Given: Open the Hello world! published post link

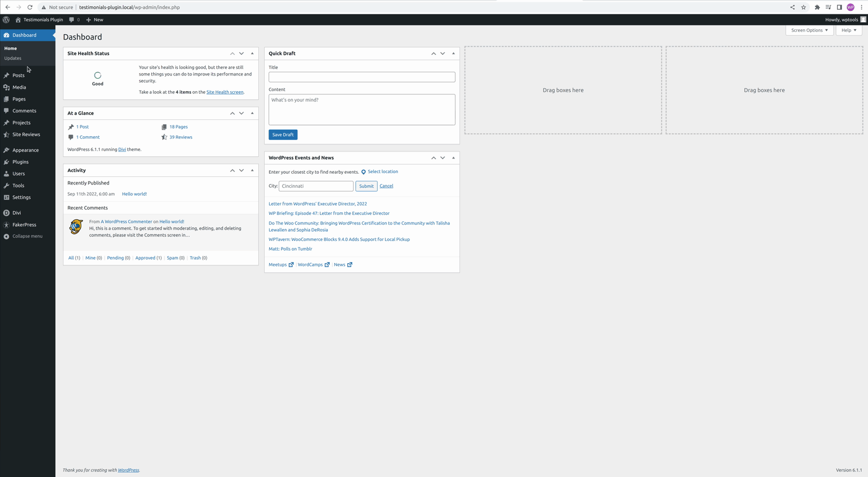Looking at the screenshot, I should [135, 194].
